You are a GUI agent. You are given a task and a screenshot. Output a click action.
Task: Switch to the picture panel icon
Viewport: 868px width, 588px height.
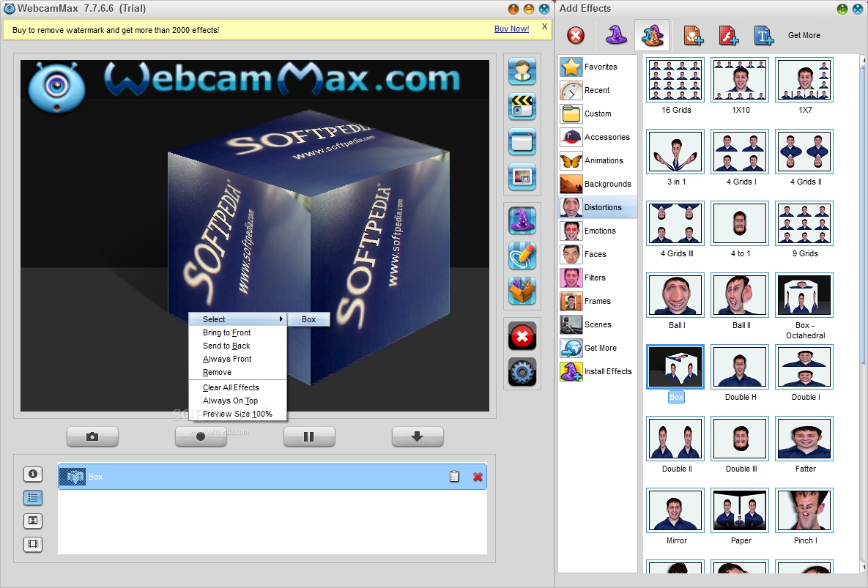coord(33,521)
